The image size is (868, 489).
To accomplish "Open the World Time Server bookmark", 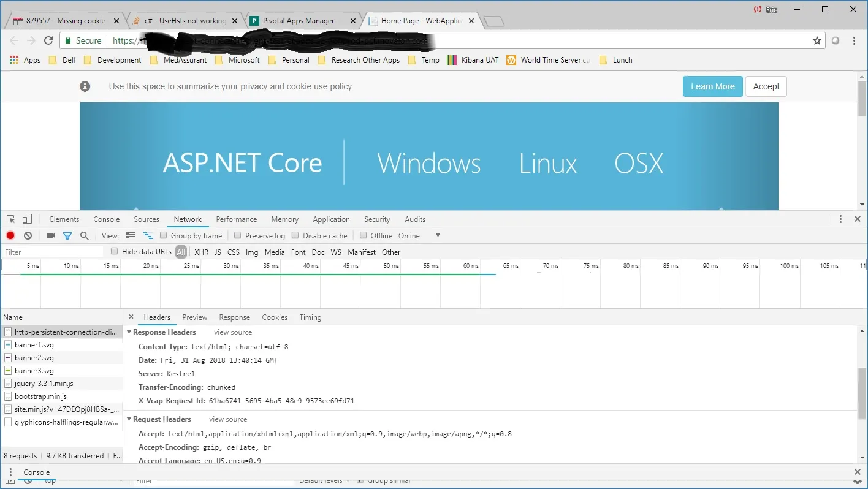I will [x=548, y=60].
